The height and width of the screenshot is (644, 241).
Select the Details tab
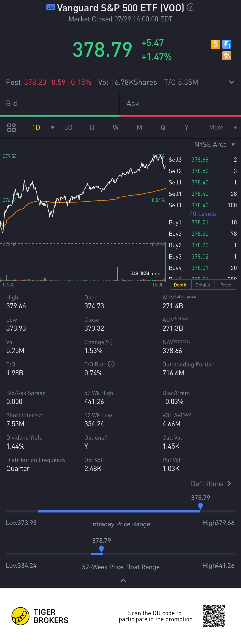click(x=203, y=285)
